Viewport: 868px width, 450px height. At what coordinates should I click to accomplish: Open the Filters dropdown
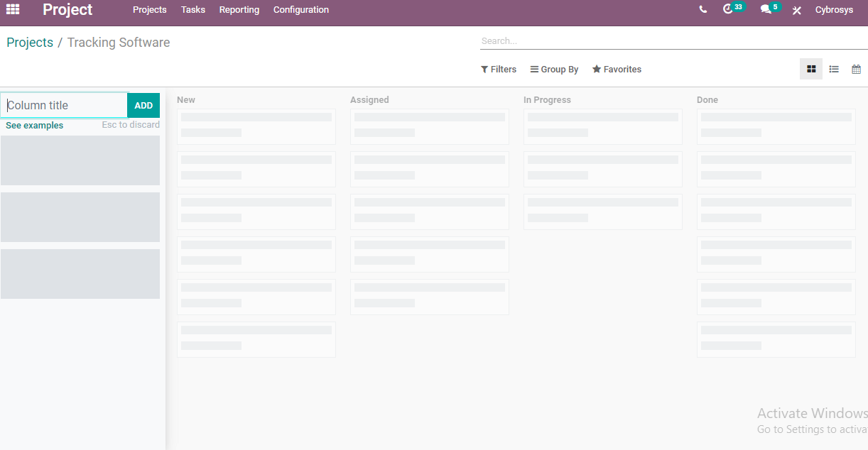499,70
